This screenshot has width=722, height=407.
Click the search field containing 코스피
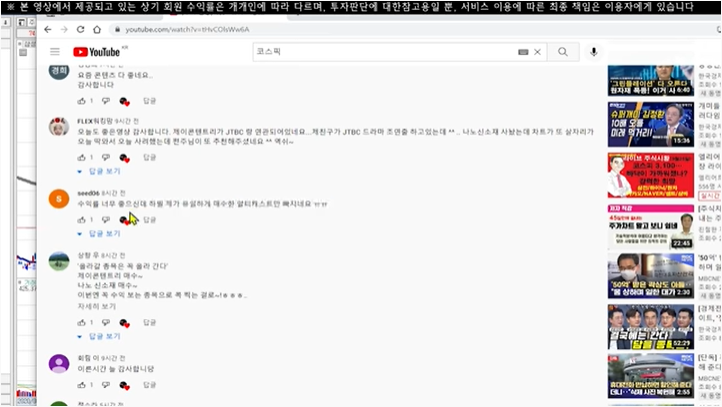click(384, 52)
